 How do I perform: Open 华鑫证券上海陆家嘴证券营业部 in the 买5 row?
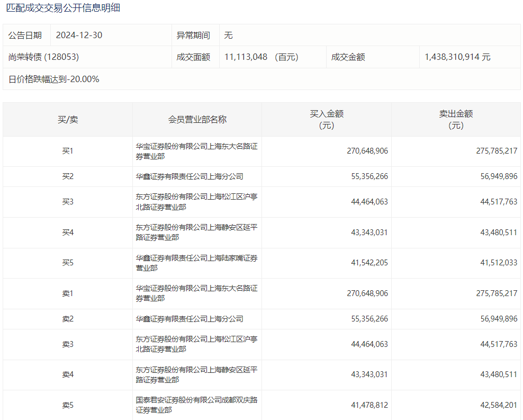coord(196,263)
